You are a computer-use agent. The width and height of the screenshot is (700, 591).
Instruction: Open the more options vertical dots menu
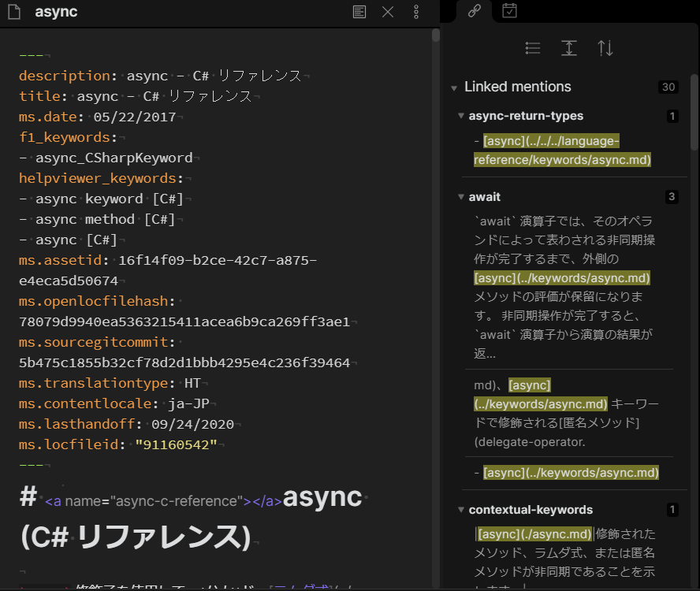[x=416, y=12]
